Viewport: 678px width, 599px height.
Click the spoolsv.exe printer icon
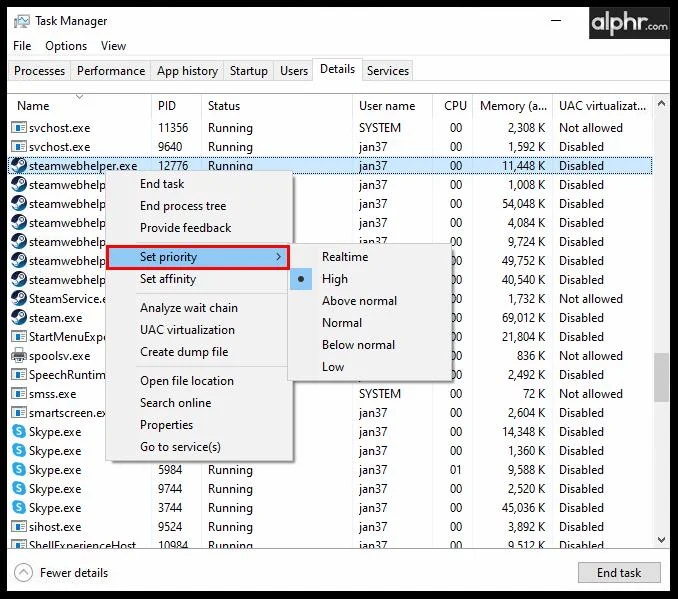19,356
